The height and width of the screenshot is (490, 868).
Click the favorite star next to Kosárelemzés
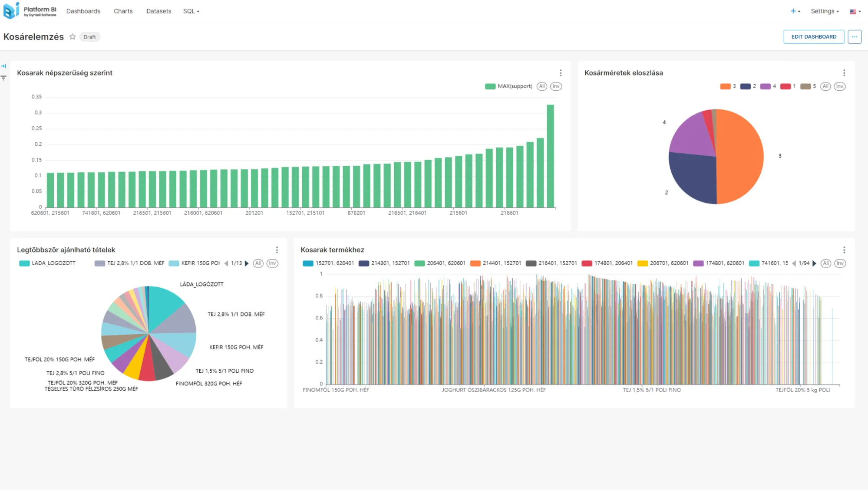pyautogui.click(x=73, y=37)
